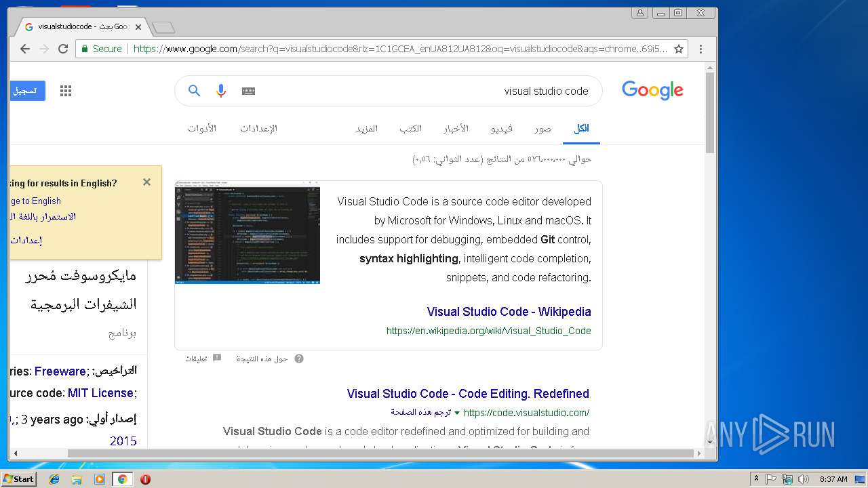Viewport: 868px width, 488px height.
Task: Open Visual Studio Code - Code Editing. Redefined
Action: 468,394
